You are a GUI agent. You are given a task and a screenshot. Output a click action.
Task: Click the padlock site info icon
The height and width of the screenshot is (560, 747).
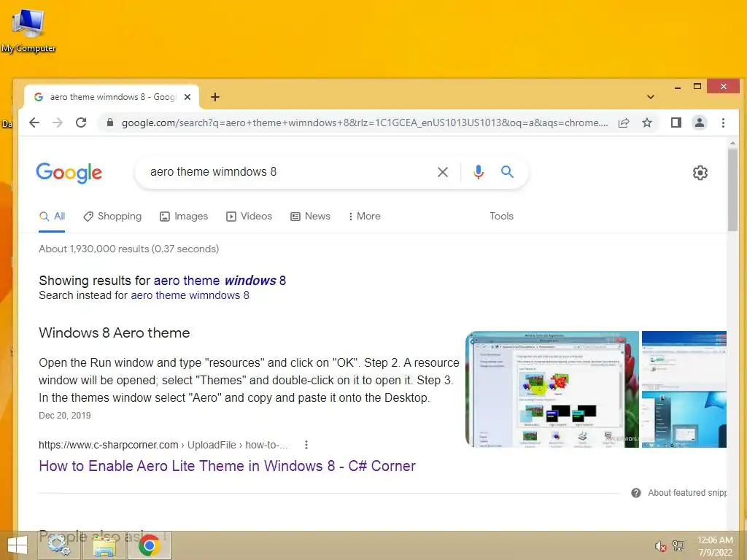tap(110, 122)
